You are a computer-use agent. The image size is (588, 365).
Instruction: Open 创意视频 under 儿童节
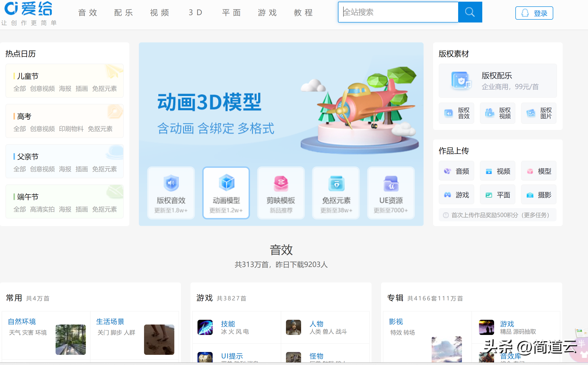(x=42, y=89)
